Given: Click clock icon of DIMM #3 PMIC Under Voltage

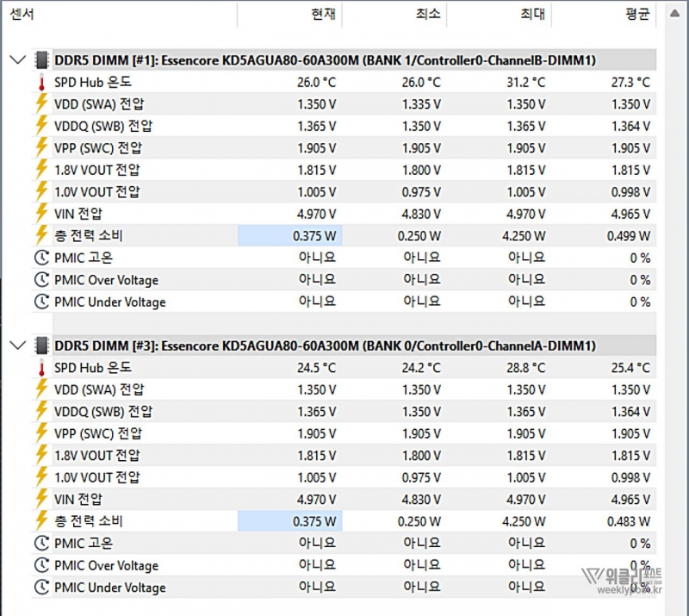Looking at the screenshot, I should pyautogui.click(x=41, y=588).
